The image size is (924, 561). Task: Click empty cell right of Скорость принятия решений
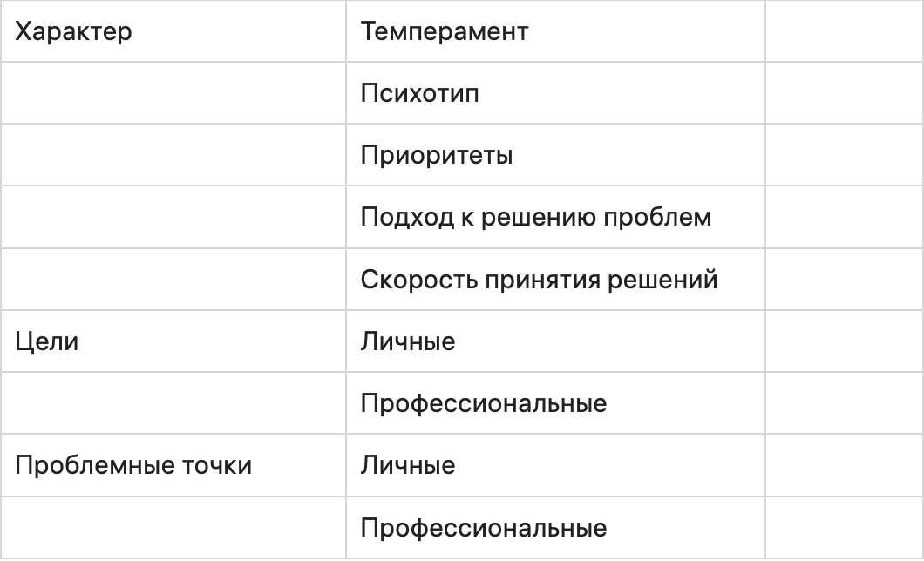(x=844, y=279)
